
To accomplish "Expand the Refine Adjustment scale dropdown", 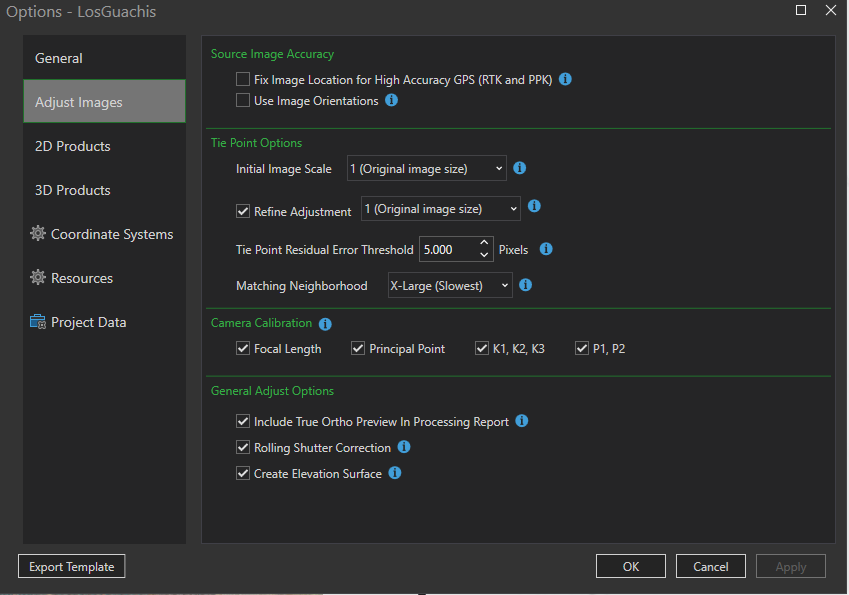I will tap(441, 209).
